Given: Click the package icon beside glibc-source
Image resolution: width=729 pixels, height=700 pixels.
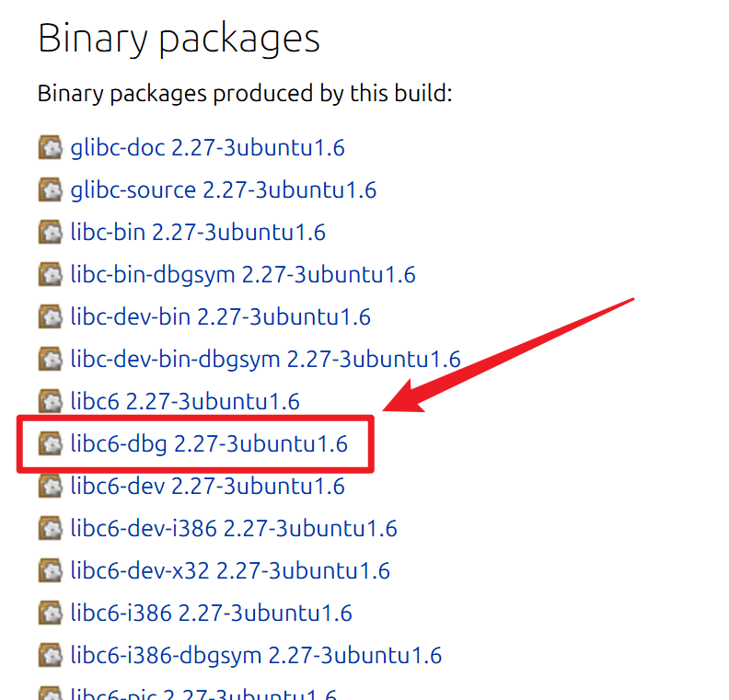Looking at the screenshot, I should click(50, 189).
